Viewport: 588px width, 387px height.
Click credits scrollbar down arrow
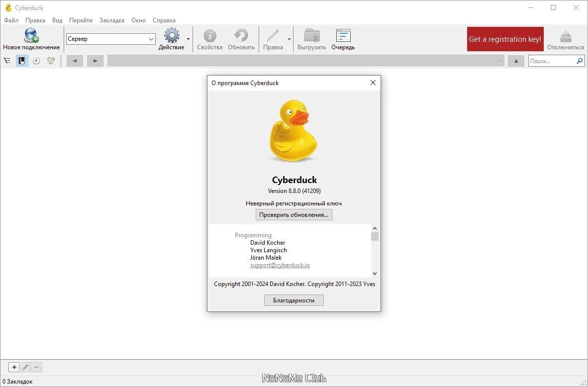click(x=375, y=274)
